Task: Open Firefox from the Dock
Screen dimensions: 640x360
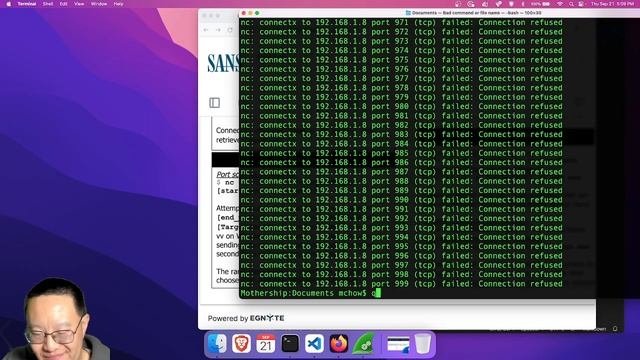Action: tap(339, 344)
